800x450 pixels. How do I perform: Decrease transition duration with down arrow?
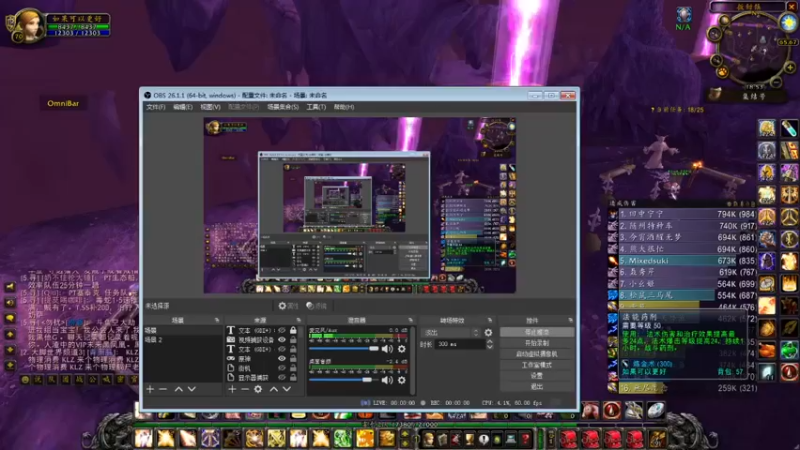tap(490, 347)
